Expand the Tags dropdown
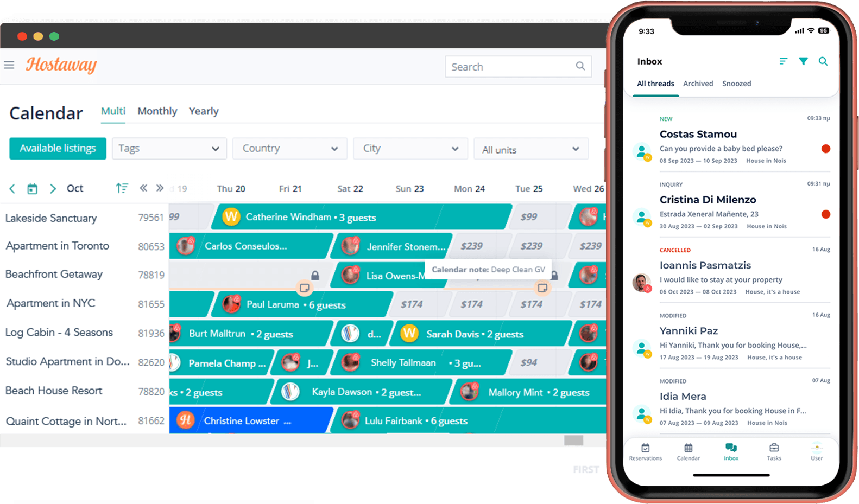The image size is (859, 504). (x=169, y=149)
